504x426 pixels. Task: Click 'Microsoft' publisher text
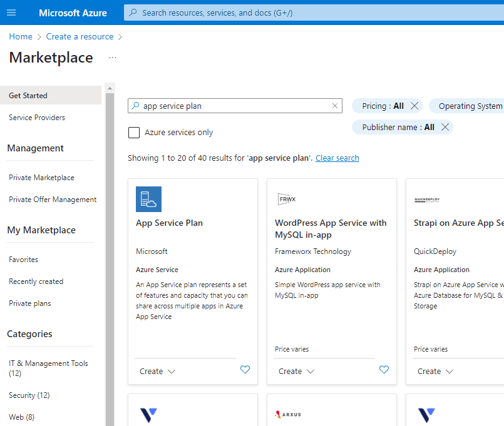click(x=152, y=251)
